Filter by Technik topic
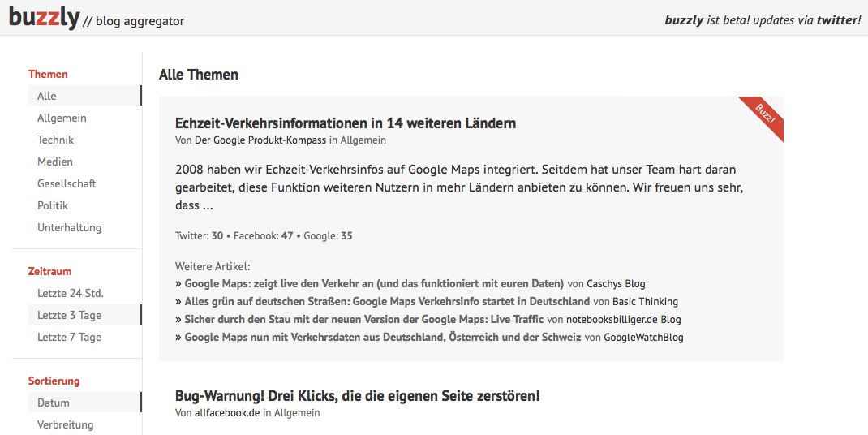Image resolution: width=868 pixels, height=435 pixels. coord(84,140)
